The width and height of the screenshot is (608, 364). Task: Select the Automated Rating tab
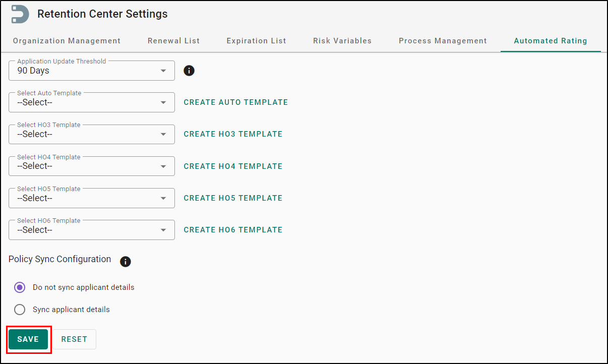coord(551,41)
